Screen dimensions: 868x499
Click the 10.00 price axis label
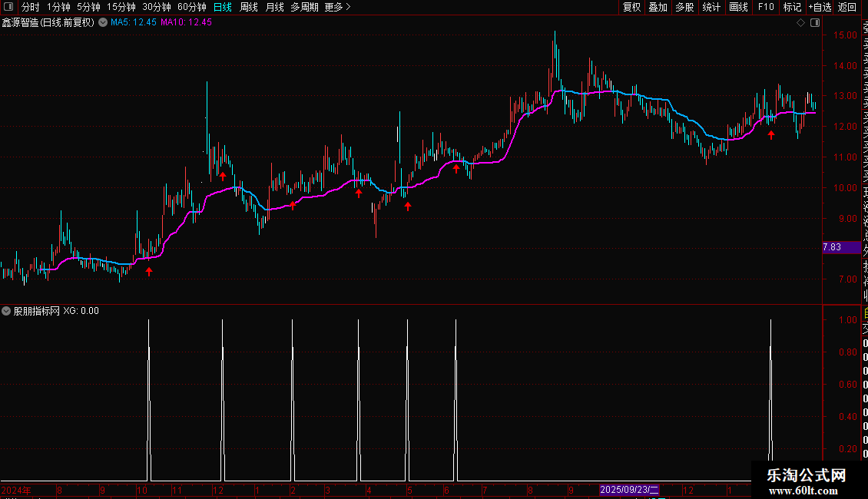click(x=845, y=188)
